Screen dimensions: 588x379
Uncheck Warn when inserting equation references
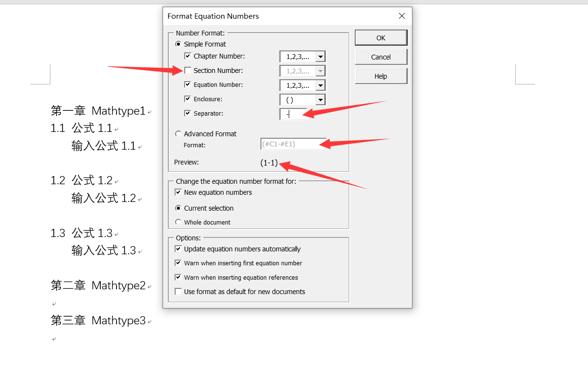coord(178,277)
